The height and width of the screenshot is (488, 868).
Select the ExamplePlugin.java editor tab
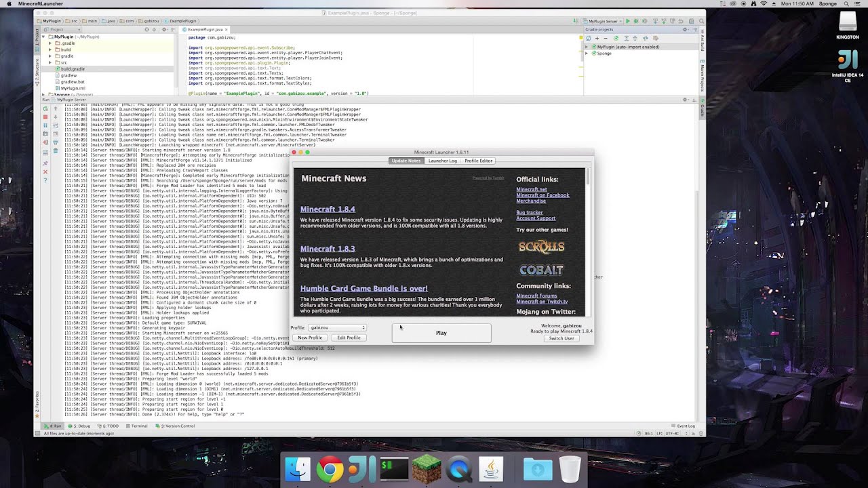click(x=205, y=29)
